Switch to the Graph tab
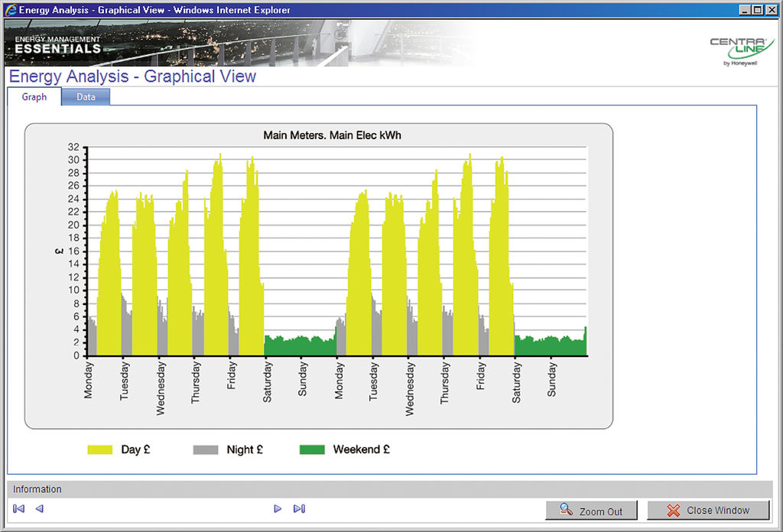The height and width of the screenshot is (532, 783). pyautogui.click(x=34, y=97)
